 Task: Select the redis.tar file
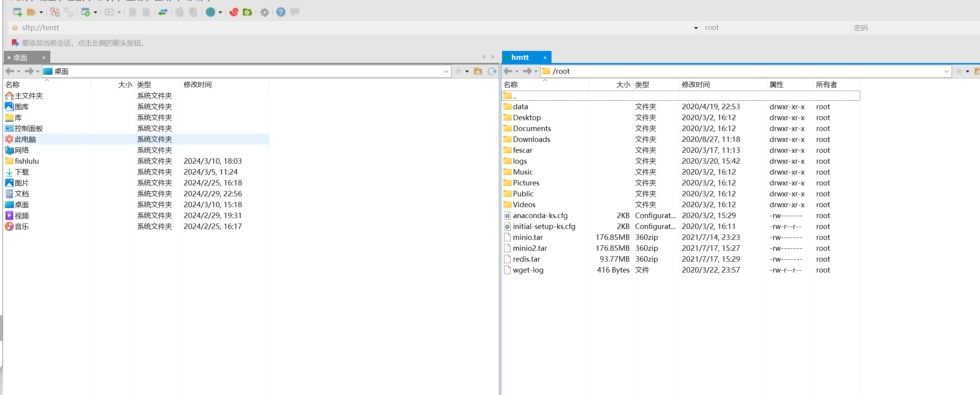point(681,259)
